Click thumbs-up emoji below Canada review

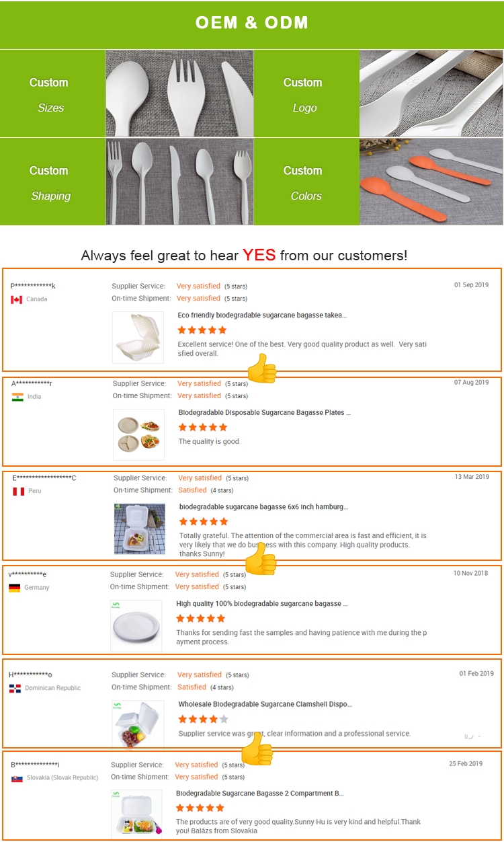(261, 369)
